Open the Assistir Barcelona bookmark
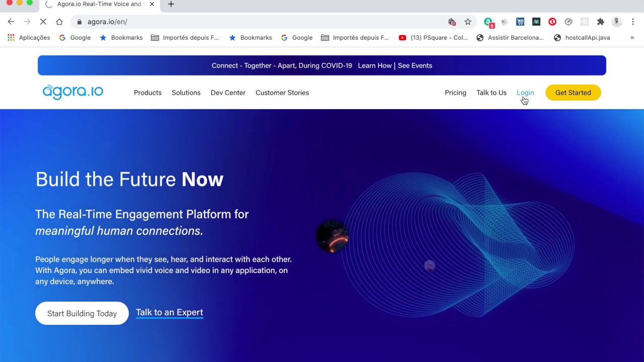The width and height of the screenshot is (644, 362). 510,38
